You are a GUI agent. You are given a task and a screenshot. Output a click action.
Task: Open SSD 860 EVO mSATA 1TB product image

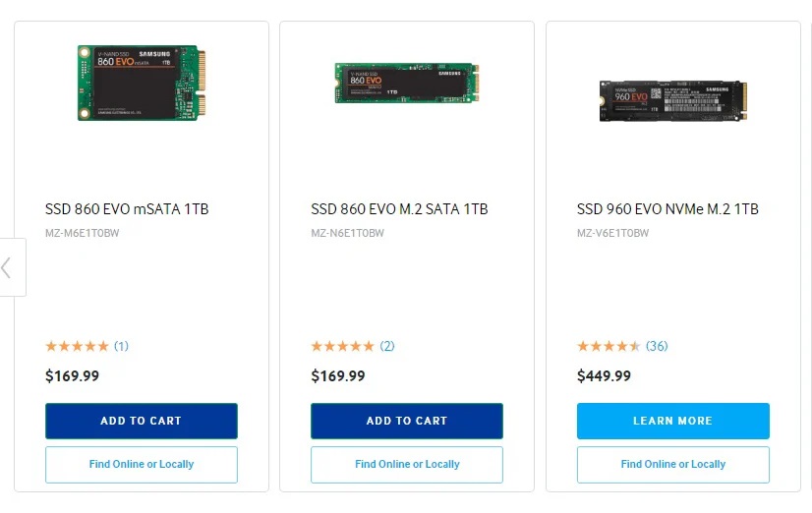142,84
